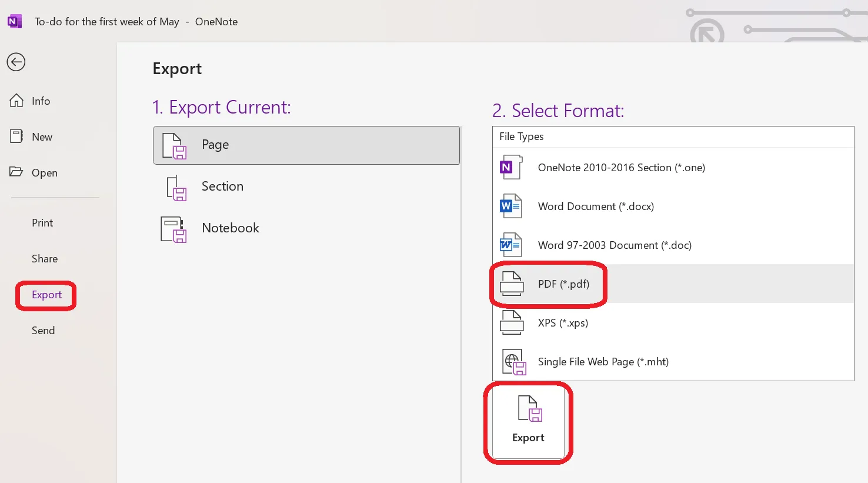Select OneNote 2010-2016 Section (*.one) format
868x483 pixels.
point(673,168)
